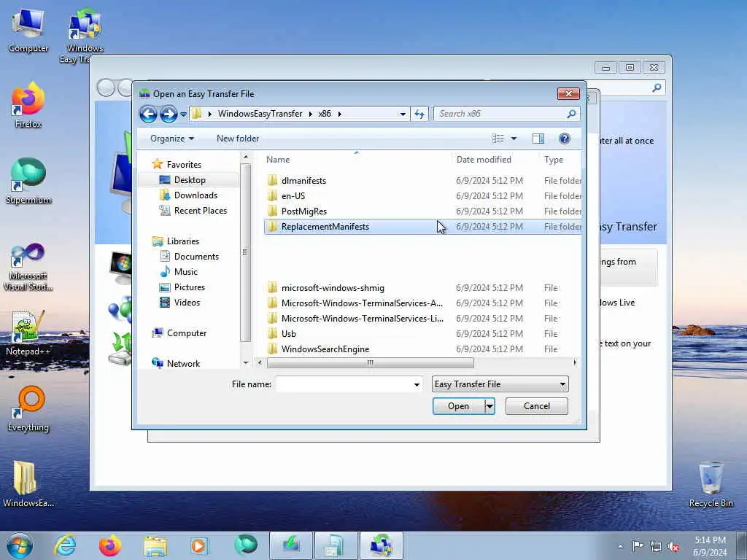Open the File name dropdown arrow
This screenshot has width=747, height=560.
(x=417, y=384)
